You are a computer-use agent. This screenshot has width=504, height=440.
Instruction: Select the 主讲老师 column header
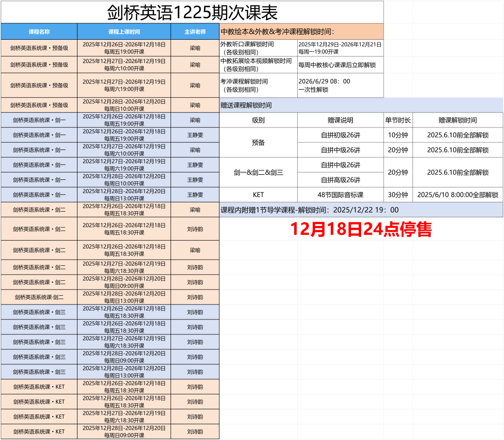[x=195, y=32]
